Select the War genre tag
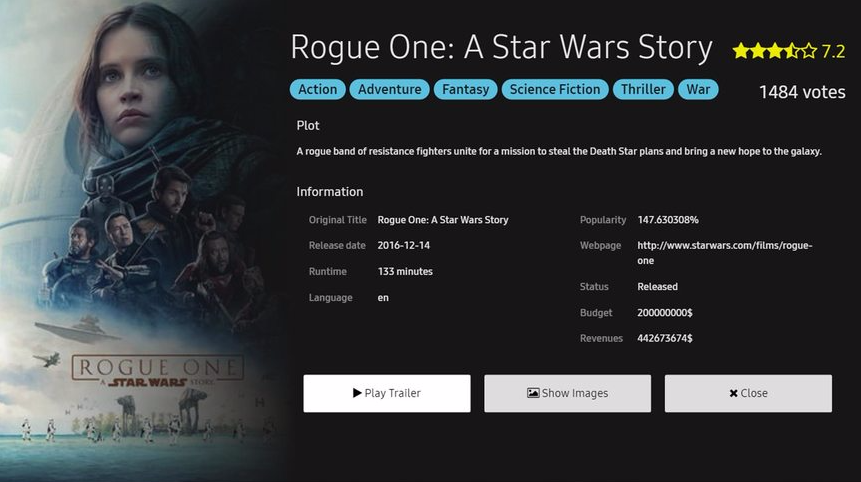Screen dimensions: 861x482 click(698, 89)
